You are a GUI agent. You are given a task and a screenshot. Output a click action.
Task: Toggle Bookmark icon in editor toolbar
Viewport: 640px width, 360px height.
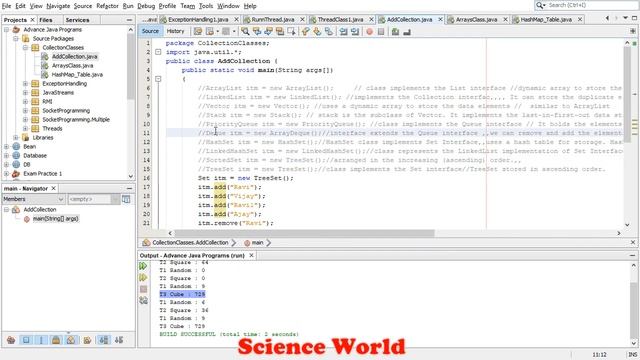point(329,31)
